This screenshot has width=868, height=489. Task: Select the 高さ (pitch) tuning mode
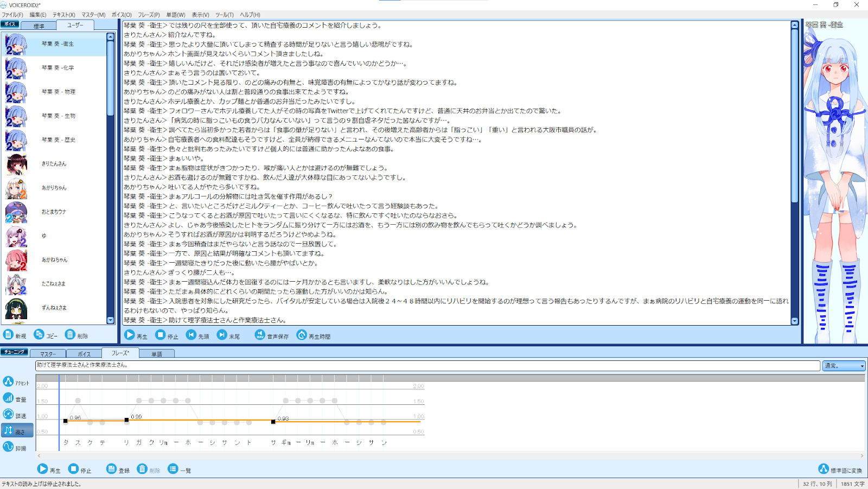click(x=17, y=431)
